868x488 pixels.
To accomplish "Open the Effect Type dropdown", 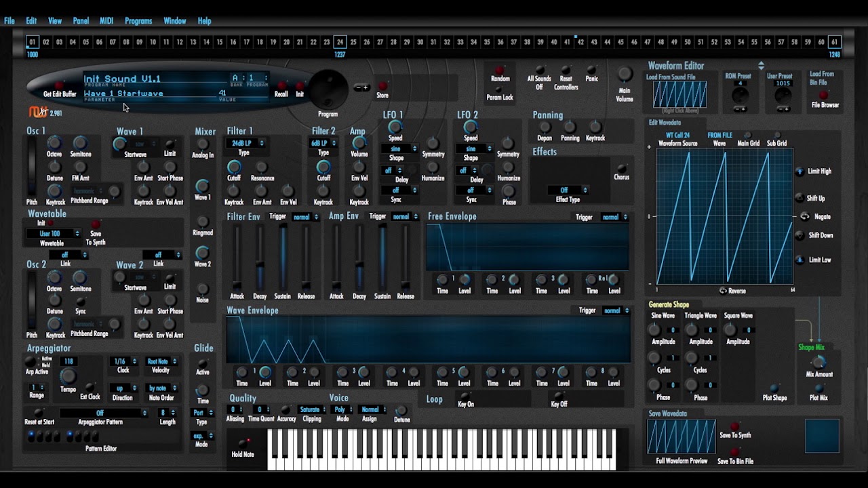I will tap(568, 190).
